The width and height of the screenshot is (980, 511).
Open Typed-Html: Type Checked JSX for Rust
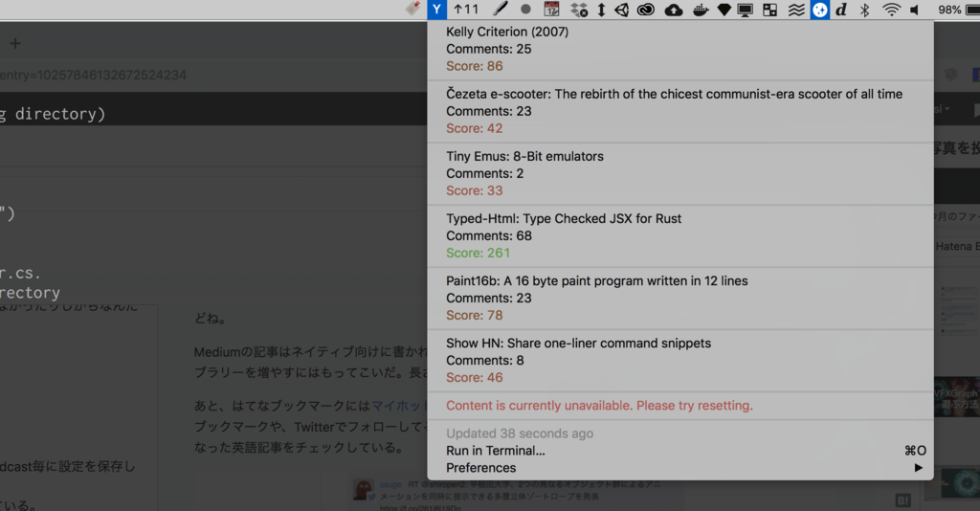click(563, 218)
